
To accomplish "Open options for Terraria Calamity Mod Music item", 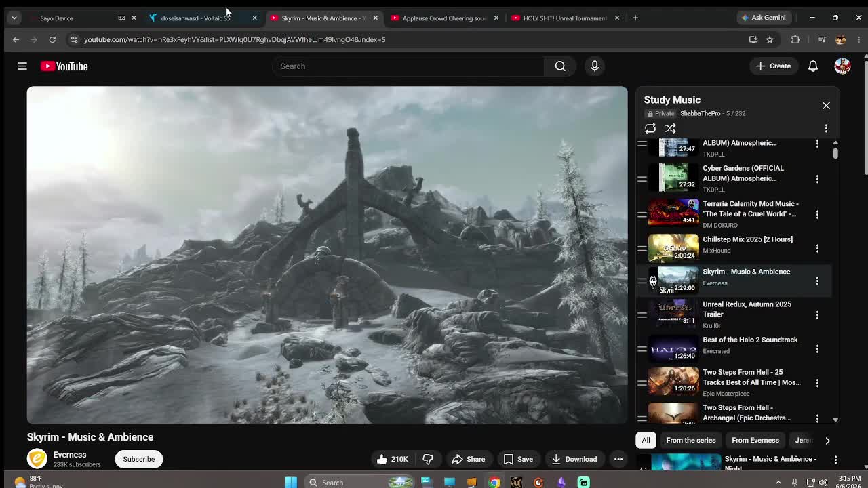I will [817, 214].
